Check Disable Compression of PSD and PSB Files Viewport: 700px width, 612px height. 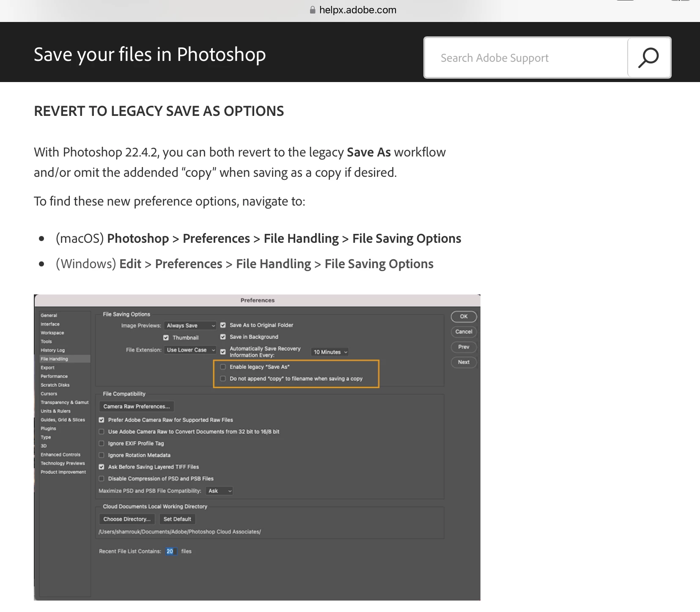coord(102,479)
